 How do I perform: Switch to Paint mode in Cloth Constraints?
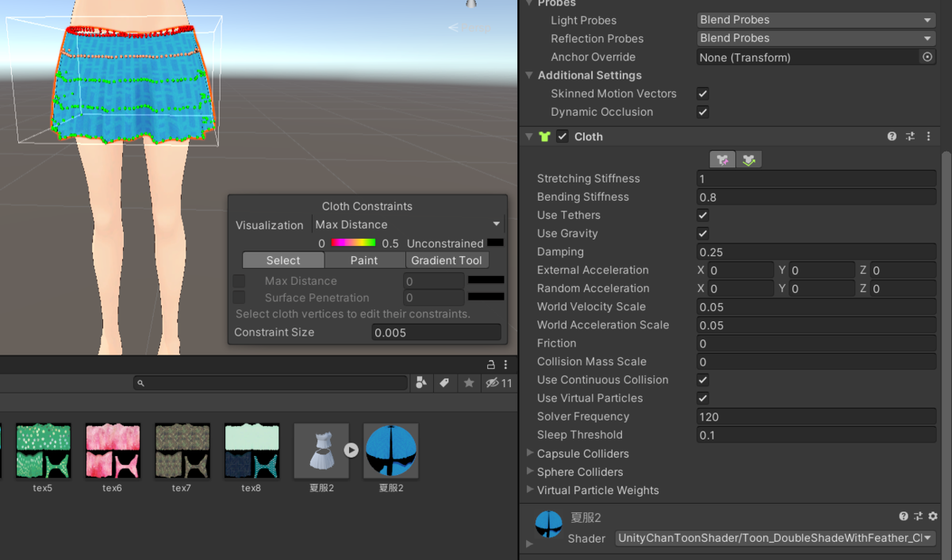point(364,260)
